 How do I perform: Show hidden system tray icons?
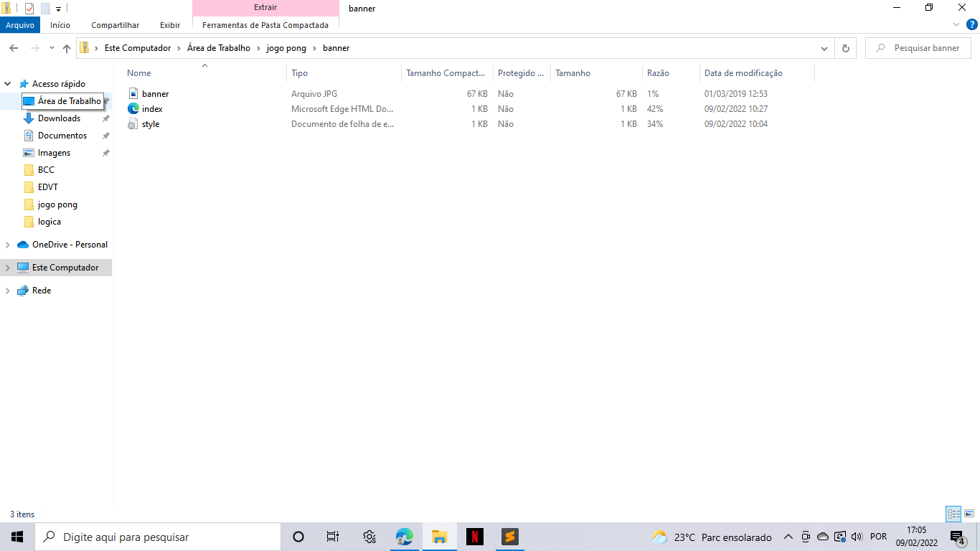788,537
